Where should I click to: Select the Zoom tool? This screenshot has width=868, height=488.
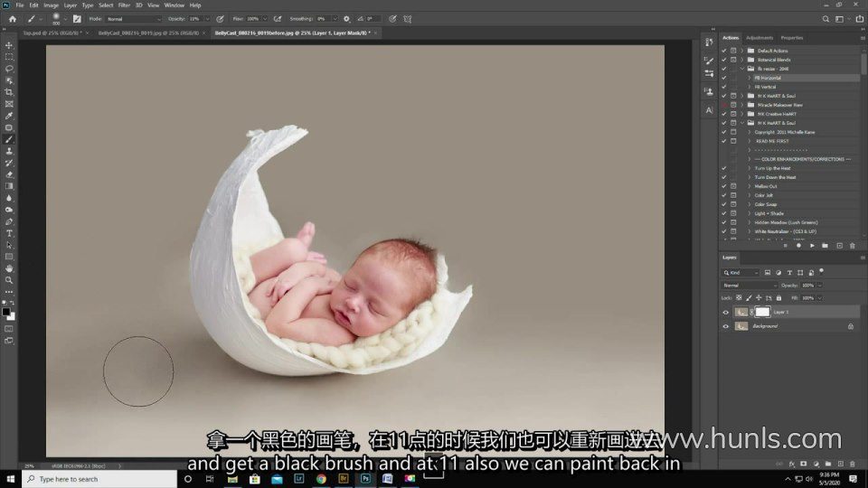click(9, 280)
